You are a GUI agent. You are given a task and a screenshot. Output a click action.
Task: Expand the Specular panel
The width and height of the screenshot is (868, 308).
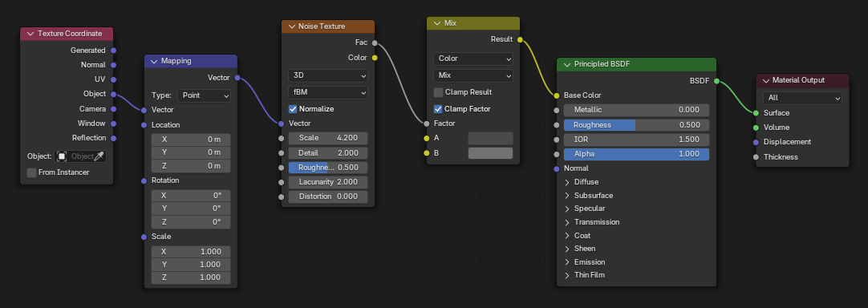coord(567,209)
